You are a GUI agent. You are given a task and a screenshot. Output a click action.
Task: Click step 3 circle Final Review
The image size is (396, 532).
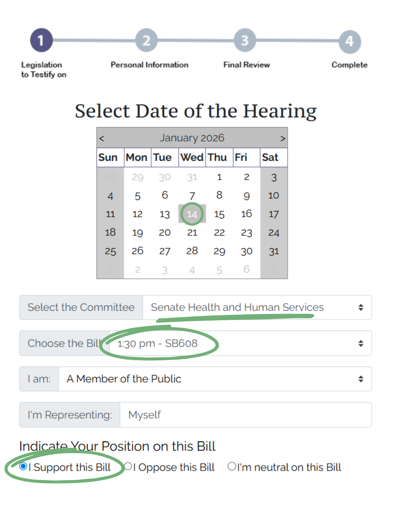(x=245, y=40)
